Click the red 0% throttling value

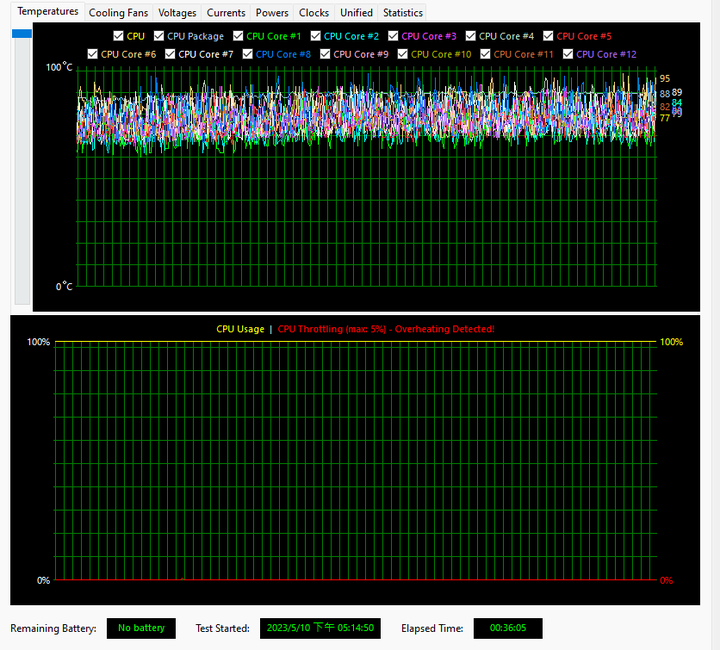click(666, 581)
